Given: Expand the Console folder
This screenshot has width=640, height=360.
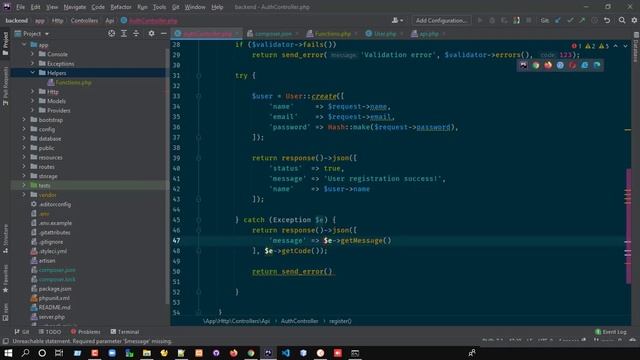Looking at the screenshot, I should (x=33, y=54).
